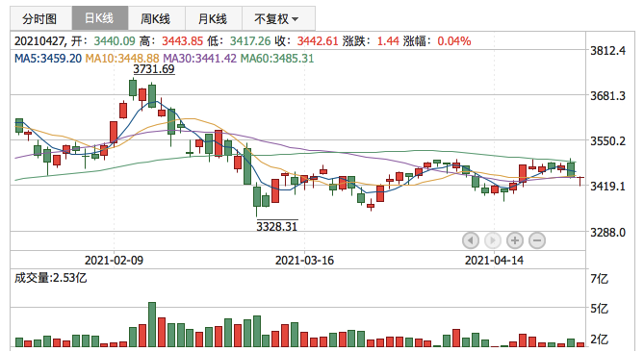
Task: Switch to the 月K线 tab
Action: click(213, 18)
